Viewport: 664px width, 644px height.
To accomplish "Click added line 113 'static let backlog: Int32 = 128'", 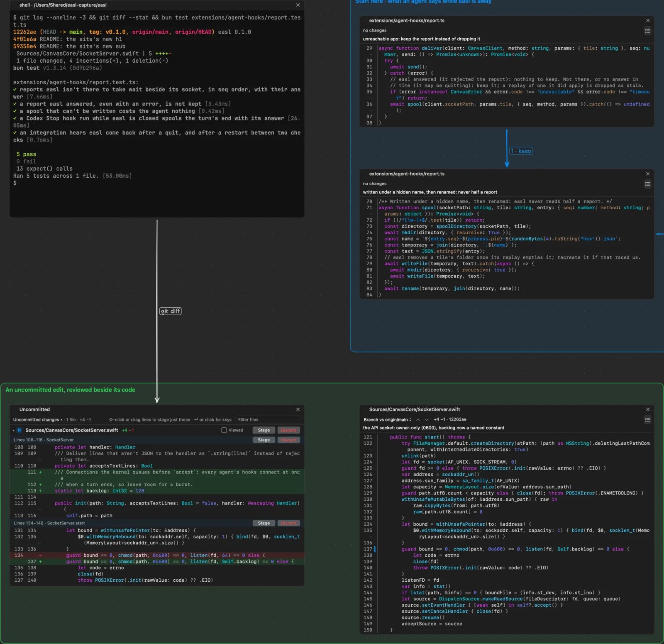I will 157,491.
